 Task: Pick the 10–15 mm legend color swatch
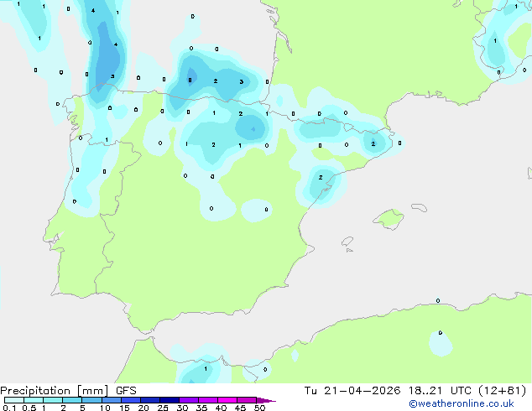pyautogui.click(x=112, y=400)
